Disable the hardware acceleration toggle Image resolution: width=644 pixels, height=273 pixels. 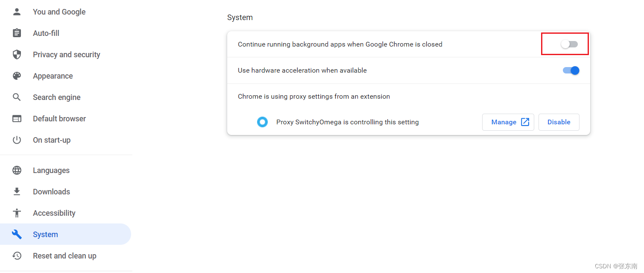click(571, 70)
